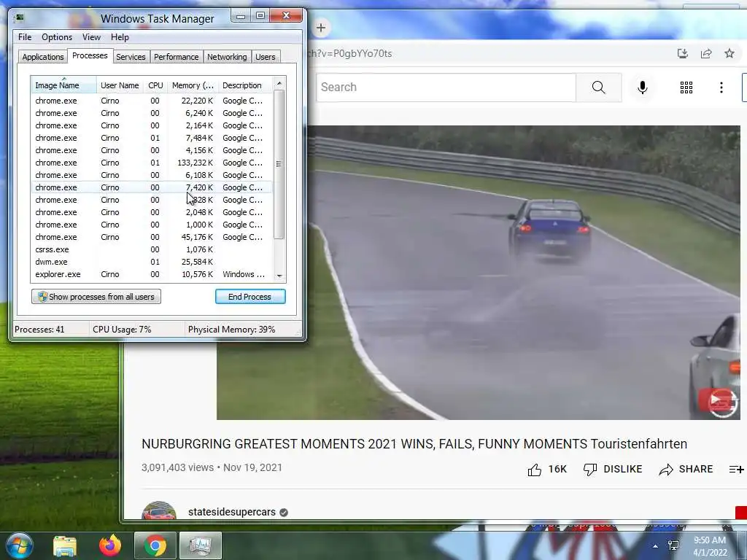Image resolution: width=747 pixels, height=560 pixels.
Task: Click the Chrome address bar URL
Action: click(349, 53)
